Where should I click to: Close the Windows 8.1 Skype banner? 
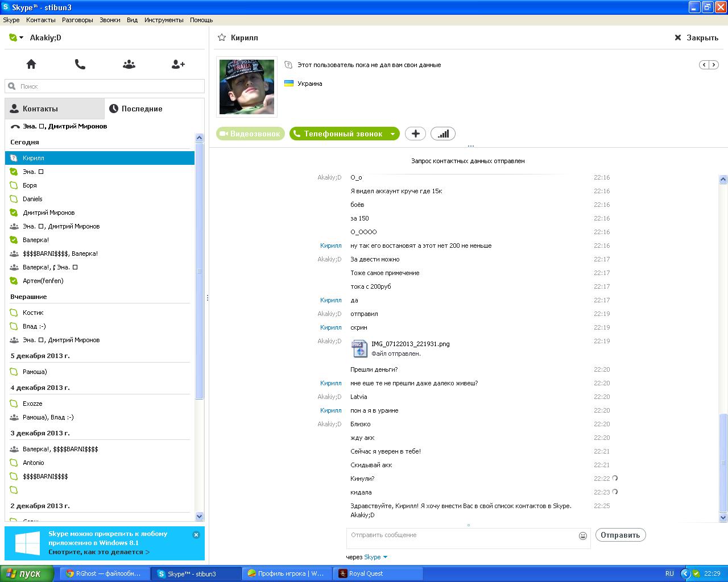point(196,535)
